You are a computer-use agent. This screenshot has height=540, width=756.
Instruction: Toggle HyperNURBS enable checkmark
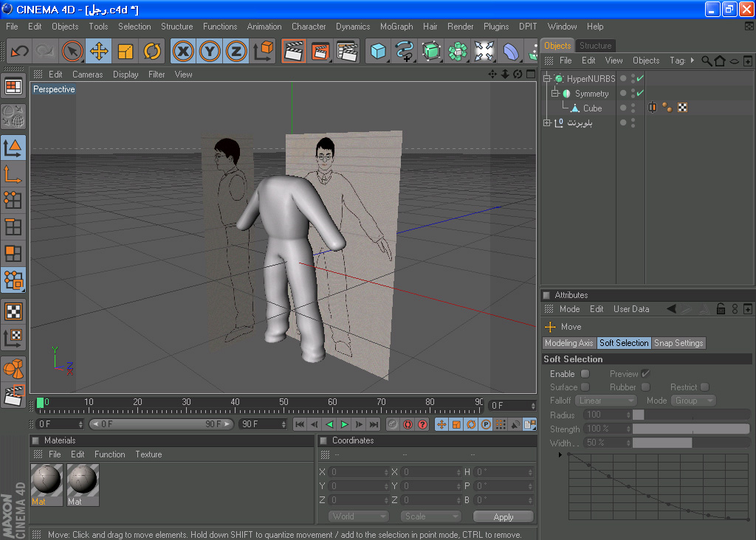coord(640,78)
